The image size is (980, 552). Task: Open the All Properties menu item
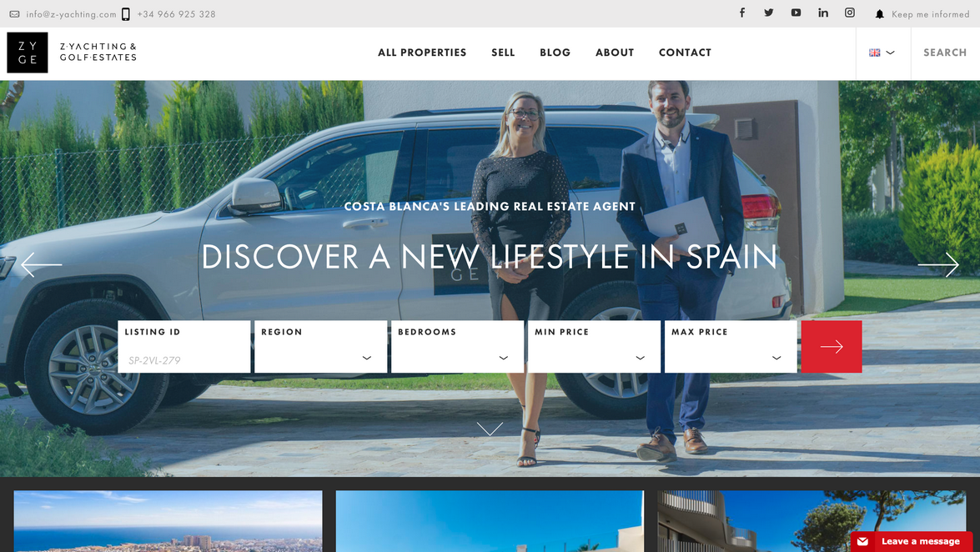pos(422,53)
